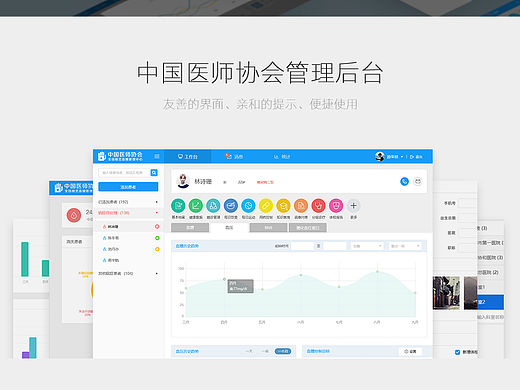
Task: Open the messages tab with red badge
Action: (x=234, y=156)
